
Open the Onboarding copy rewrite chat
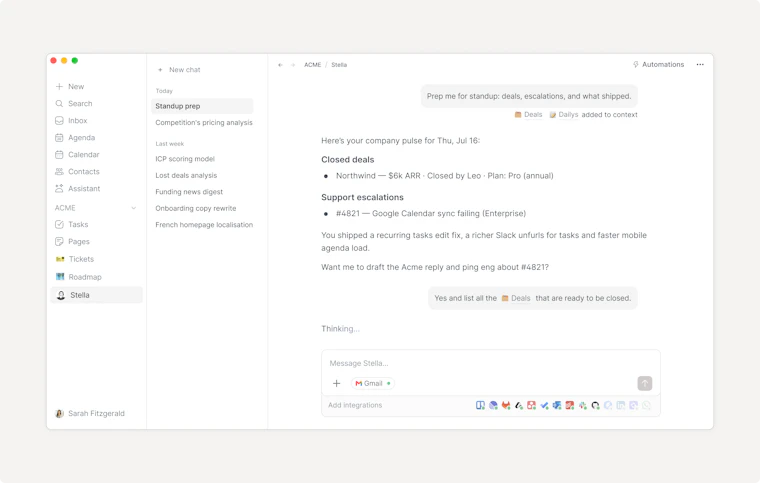pos(196,208)
